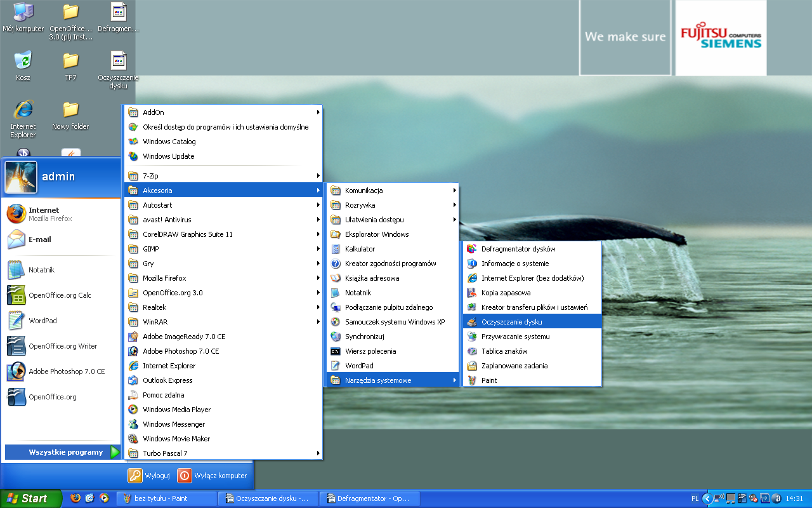
Task: Switch to Defragmentator taskbar window
Action: pos(369,498)
